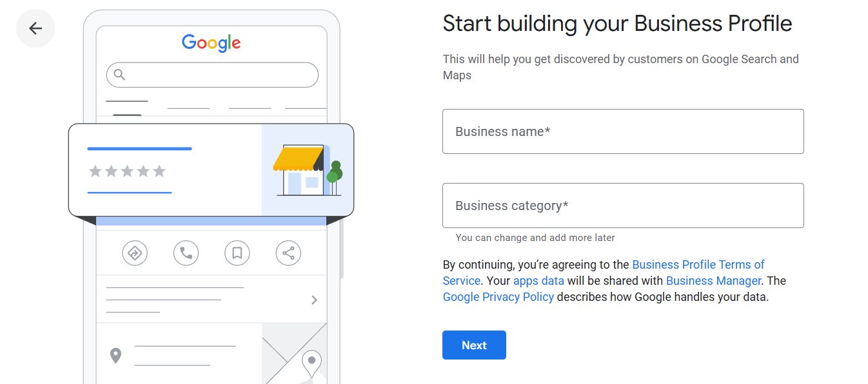
Task: Click the Business name input field
Action: (623, 131)
